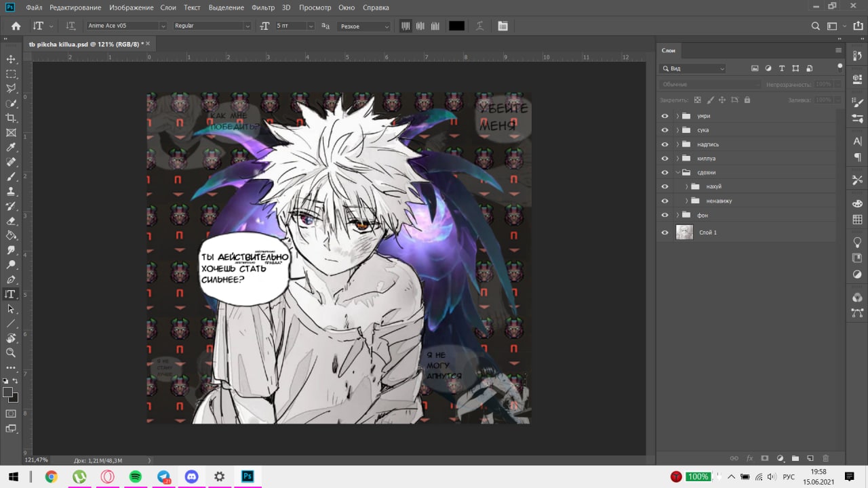Open the Paths panel icon

tap(857, 313)
